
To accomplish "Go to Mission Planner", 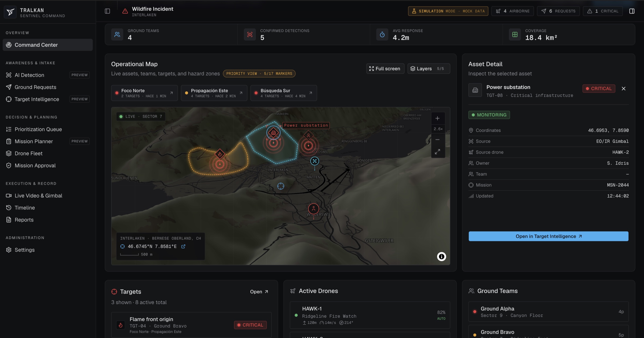I will point(48,141).
